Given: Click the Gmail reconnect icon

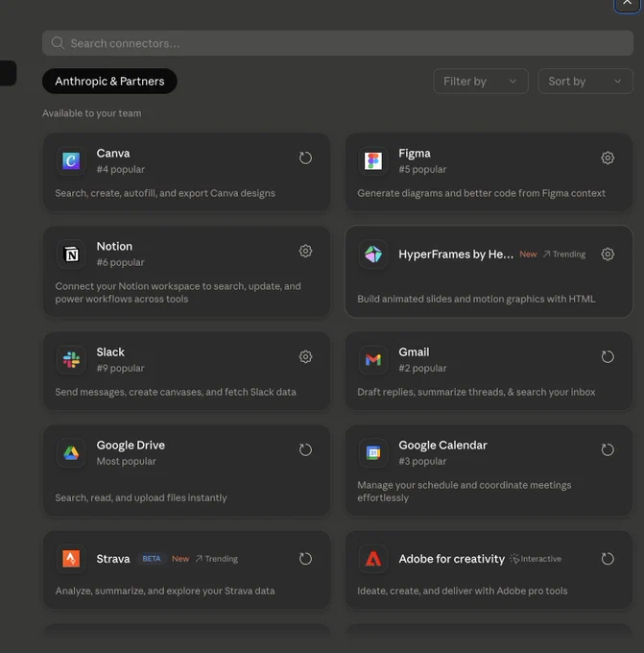Looking at the screenshot, I should 608,356.
